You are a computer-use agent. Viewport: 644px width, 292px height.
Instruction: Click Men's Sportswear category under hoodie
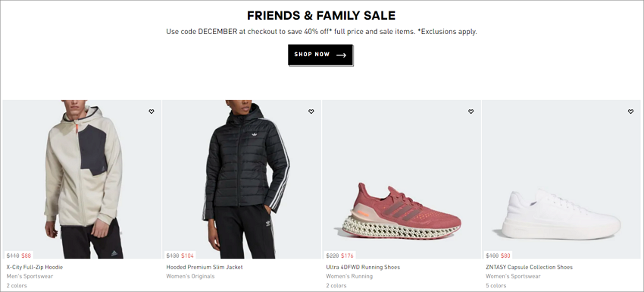(x=30, y=276)
